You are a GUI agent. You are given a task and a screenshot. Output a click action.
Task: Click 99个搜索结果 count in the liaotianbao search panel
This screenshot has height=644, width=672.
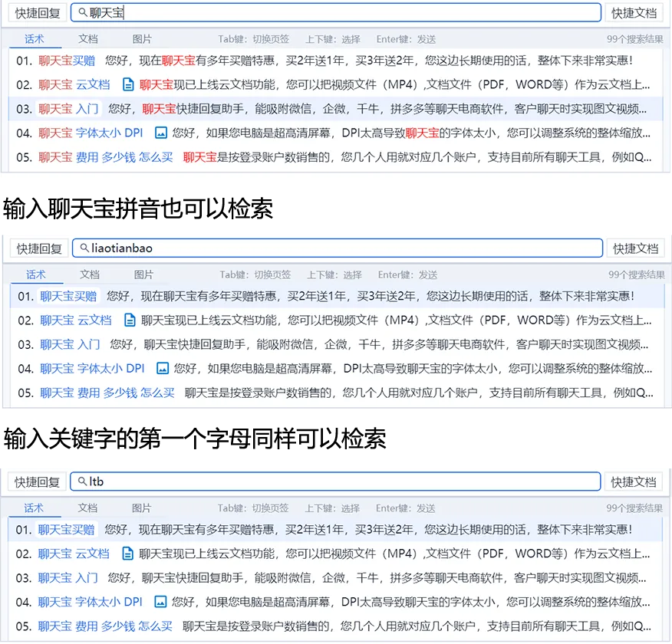click(x=637, y=274)
